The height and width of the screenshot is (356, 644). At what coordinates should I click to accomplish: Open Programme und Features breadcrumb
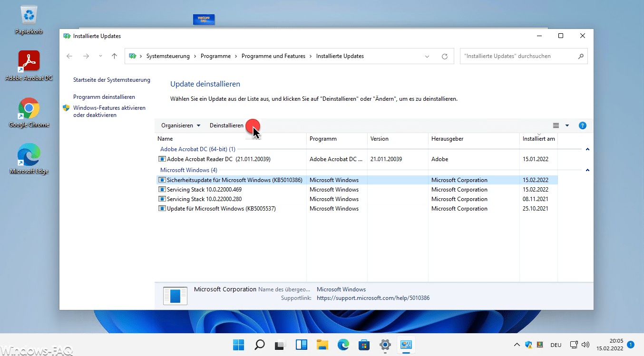pyautogui.click(x=273, y=56)
